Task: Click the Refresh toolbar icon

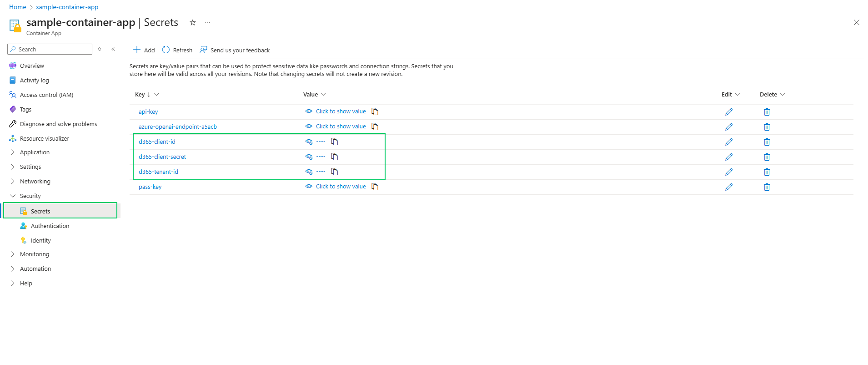Action: tap(166, 50)
